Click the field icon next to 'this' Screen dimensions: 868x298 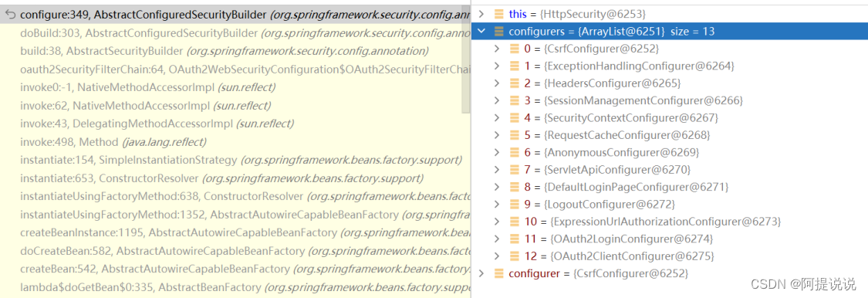[498, 14]
